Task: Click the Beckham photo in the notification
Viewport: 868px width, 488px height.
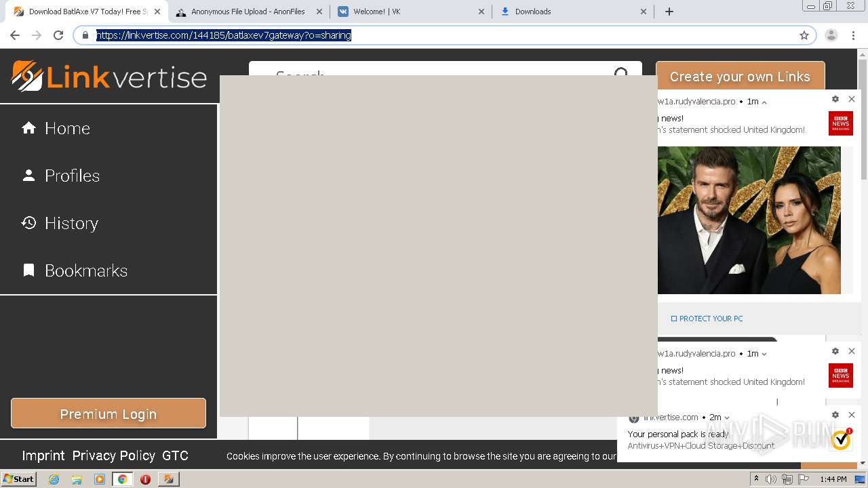Action: pyautogui.click(x=749, y=220)
